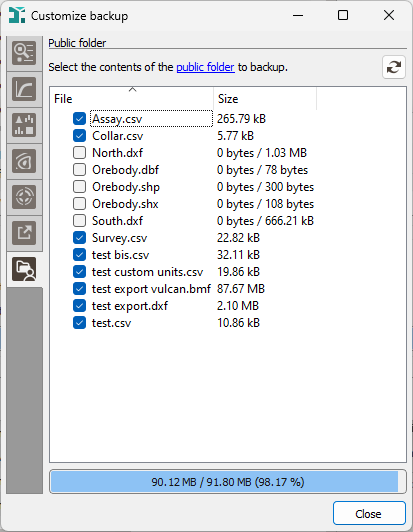Check the Orebody.shp file for backup

click(79, 187)
